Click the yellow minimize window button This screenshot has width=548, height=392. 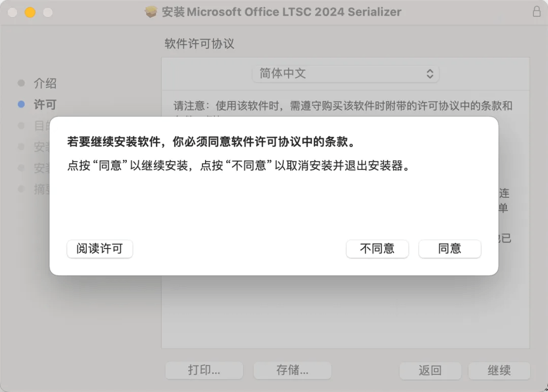click(x=30, y=12)
